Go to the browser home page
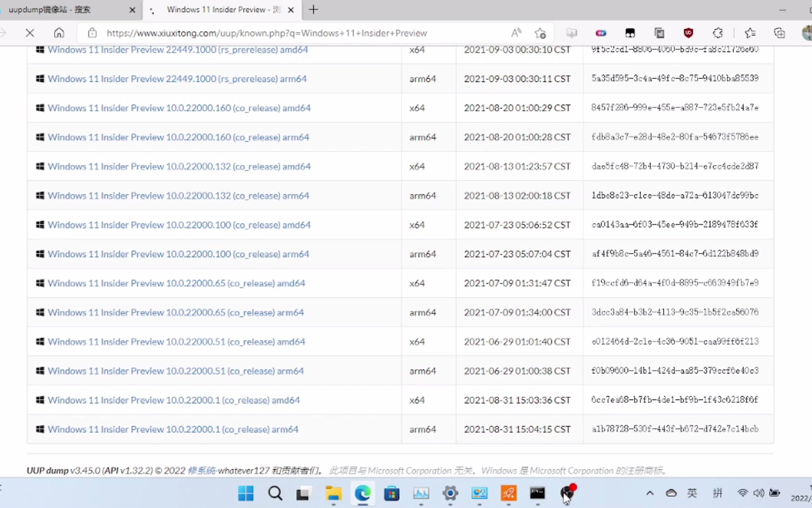812x508 pixels. (59, 33)
